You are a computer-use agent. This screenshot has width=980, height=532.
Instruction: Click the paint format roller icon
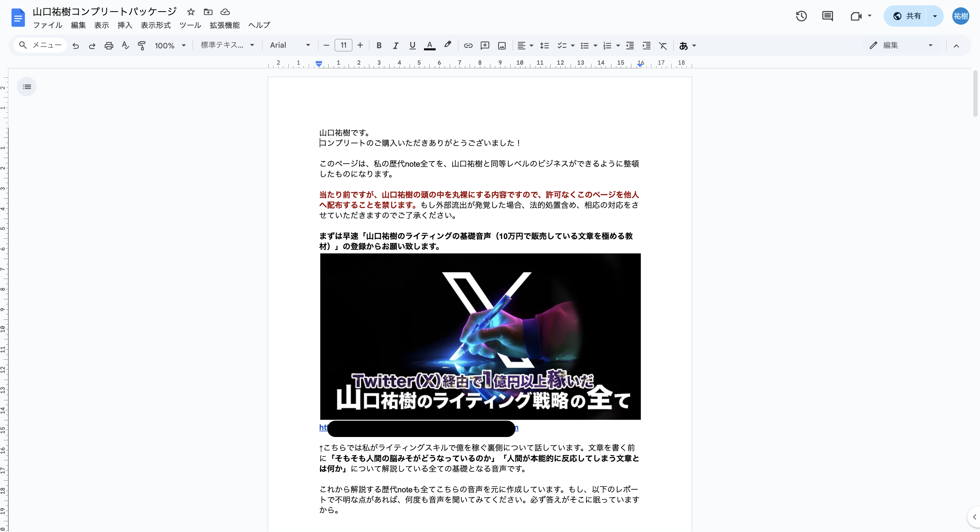click(142, 46)
